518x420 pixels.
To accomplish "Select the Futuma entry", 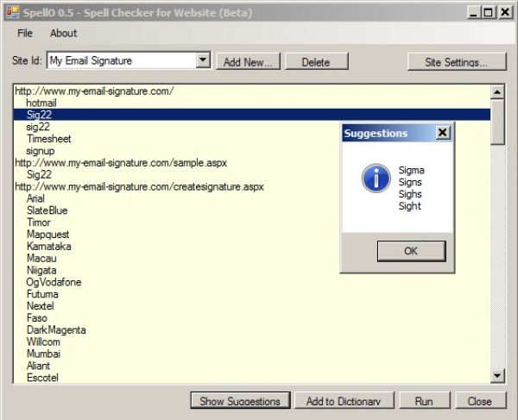I will pos(42,294).
